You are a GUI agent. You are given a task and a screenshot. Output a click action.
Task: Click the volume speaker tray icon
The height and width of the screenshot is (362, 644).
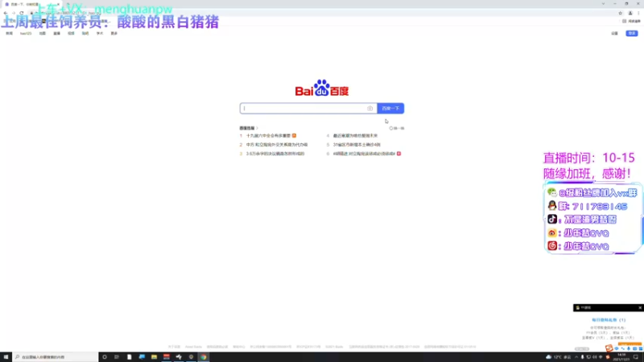click(x=595, y=357)
